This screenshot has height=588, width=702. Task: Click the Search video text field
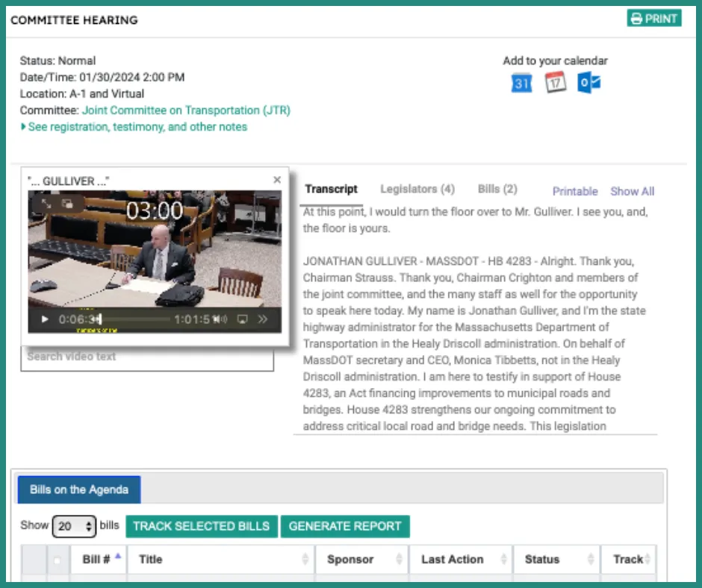click(x=147, y=357)
